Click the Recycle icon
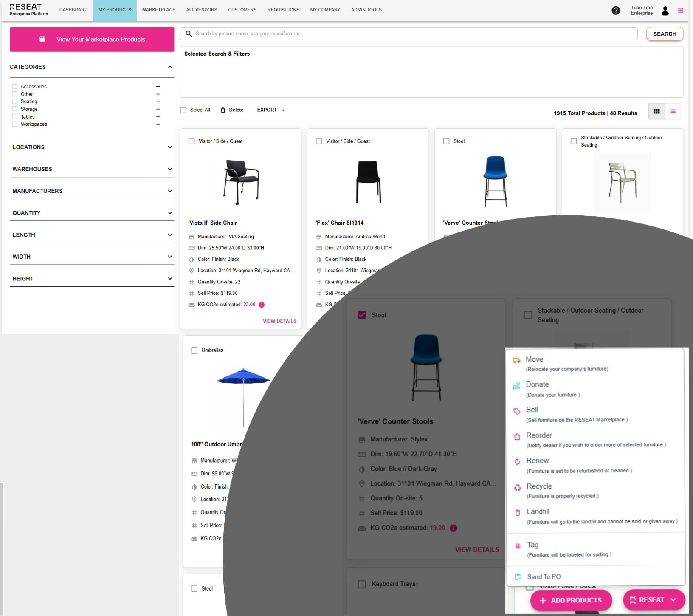The height and width of the screenshot is (616, 693). pyautogui.click(x=517, y=487)
